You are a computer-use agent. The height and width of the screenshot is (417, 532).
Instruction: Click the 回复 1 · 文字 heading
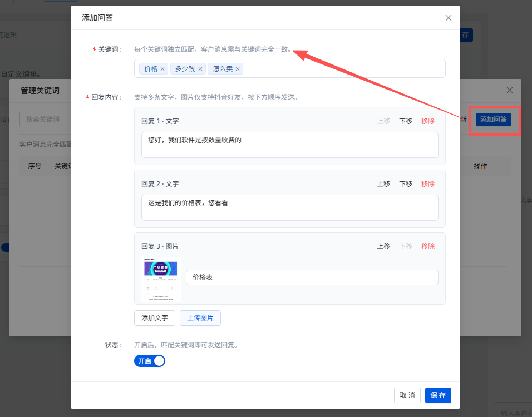point(160,121)
